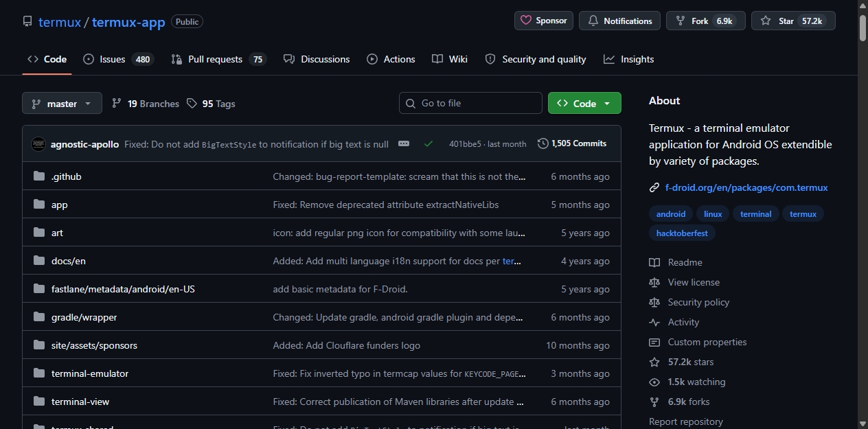Open the Wiki tab
Viewport: 868px width, 429px height.
coord(450,59)
